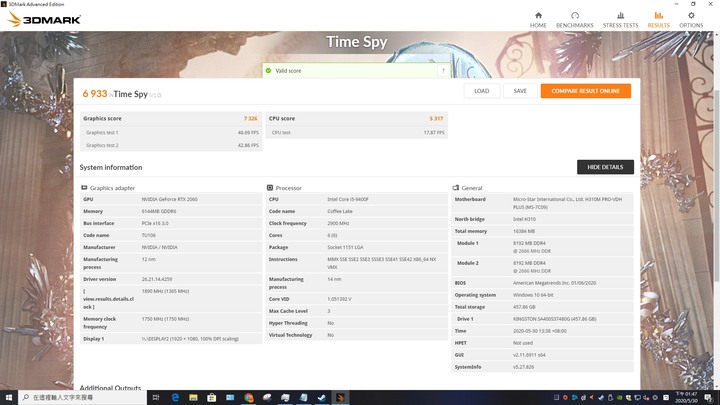Open the Mail app from the taskbar
This screenshot has height=405, width=720.
[230, 398]
